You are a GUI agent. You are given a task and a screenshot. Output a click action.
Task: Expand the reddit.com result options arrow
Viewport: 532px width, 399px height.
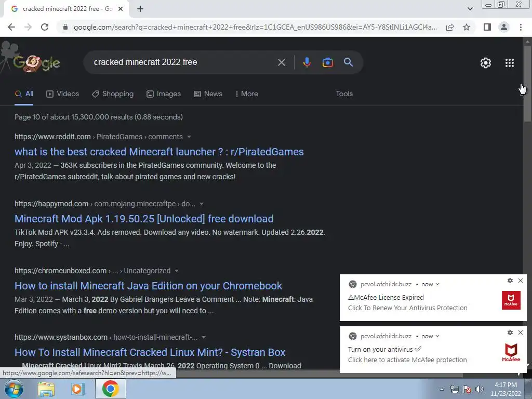pos(189,137)
